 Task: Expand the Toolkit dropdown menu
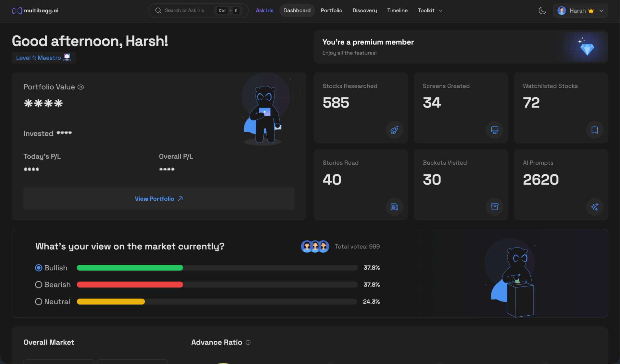tap(430, 11)
